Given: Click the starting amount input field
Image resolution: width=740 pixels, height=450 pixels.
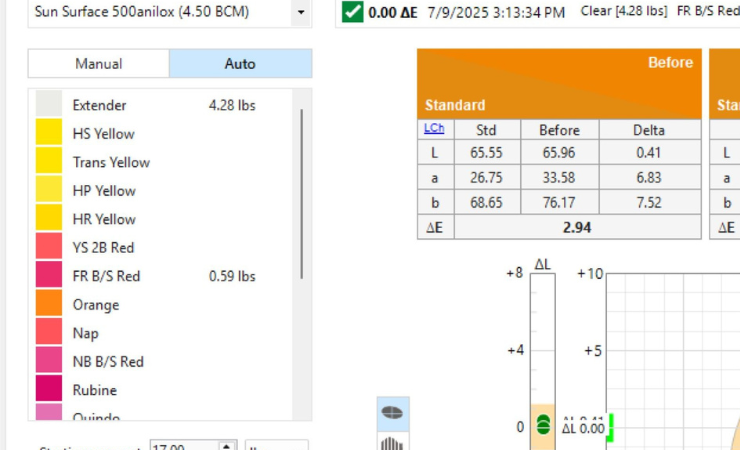Looking at the screenshot, I should pos(182,446).
